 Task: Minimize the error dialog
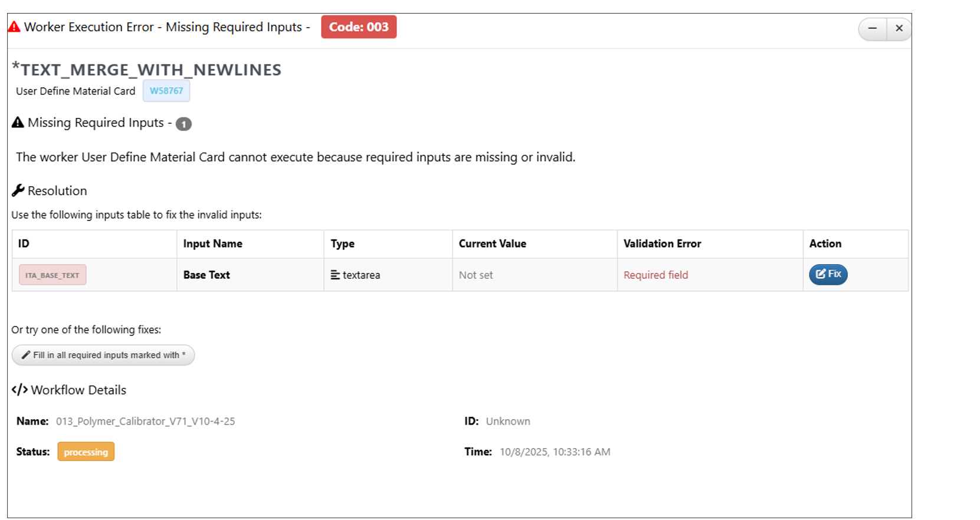tap(872, 28)
